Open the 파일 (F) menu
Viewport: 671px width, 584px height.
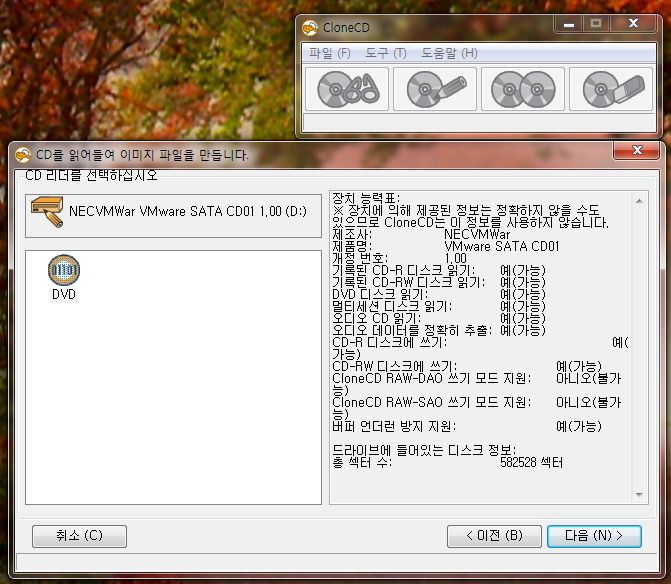click(330, 53)
